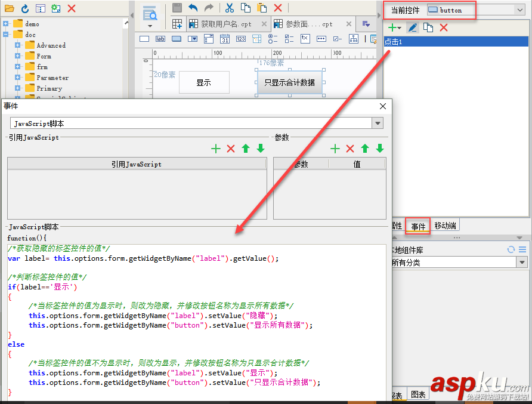Select the checkbox group widget icon

coord(289,39)
